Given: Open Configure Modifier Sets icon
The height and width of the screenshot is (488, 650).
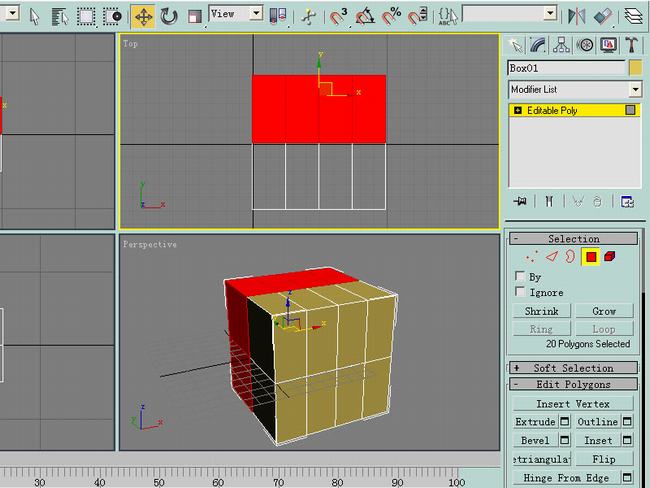Looking at the screenshot, I should coord(627,202).
